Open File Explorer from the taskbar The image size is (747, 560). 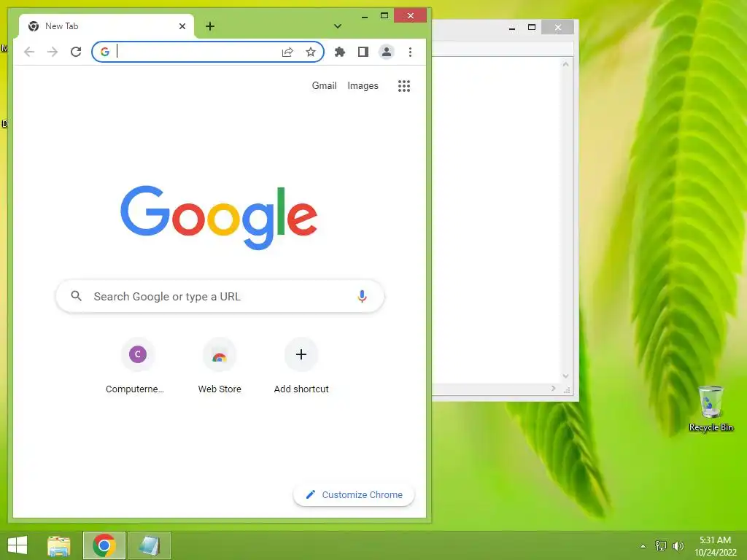(59, 545)
